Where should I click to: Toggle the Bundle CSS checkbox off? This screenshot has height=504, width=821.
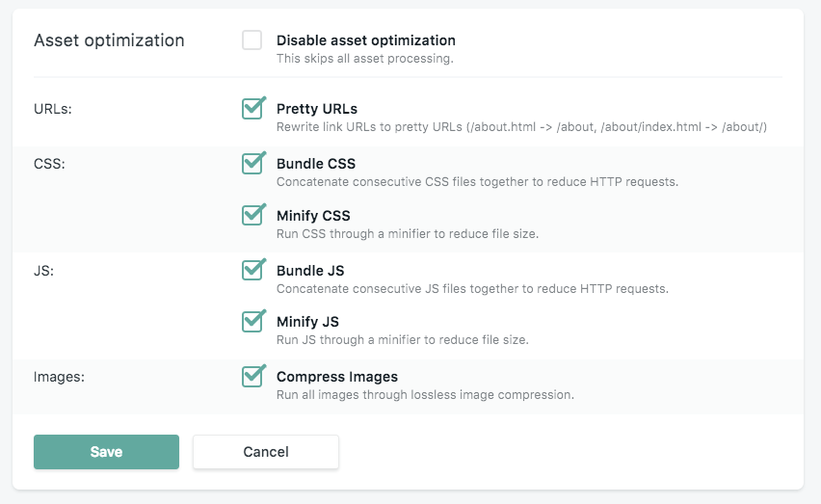click(x=252, y=164)
